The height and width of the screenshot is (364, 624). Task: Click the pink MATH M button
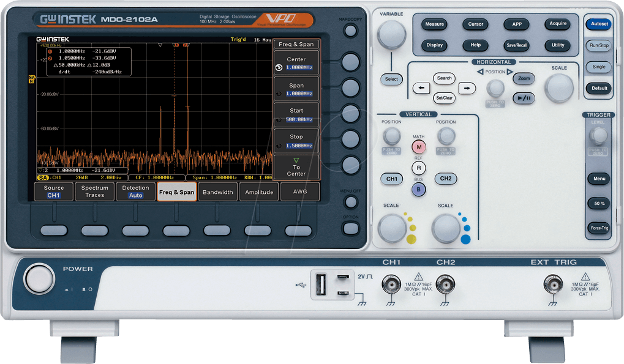tap(419, 147)
